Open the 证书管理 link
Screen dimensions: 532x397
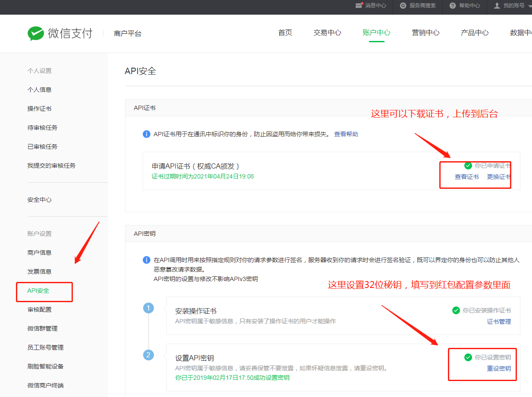(x=499, y=322)
